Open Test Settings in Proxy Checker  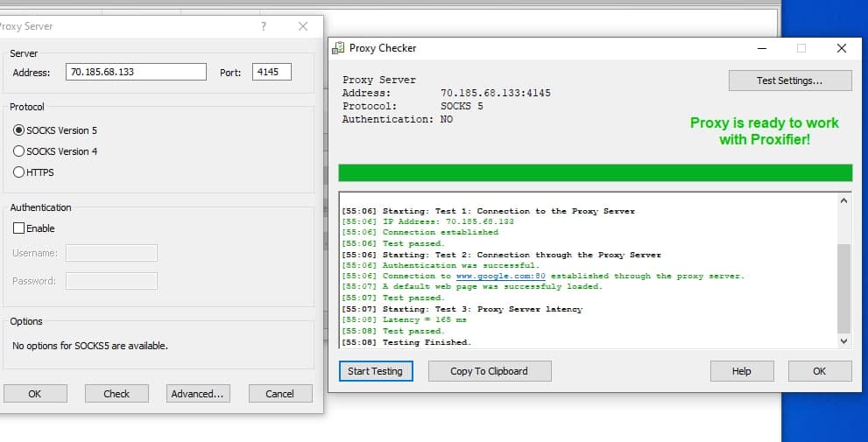pyautogui.click(x=789, y=81)
